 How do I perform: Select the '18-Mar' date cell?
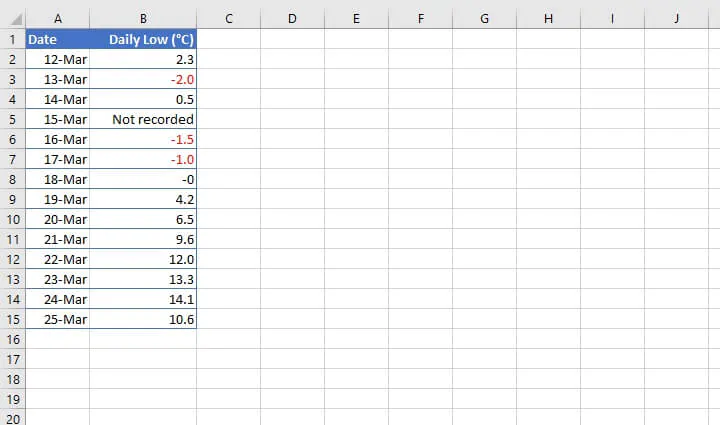pos(58,179)
